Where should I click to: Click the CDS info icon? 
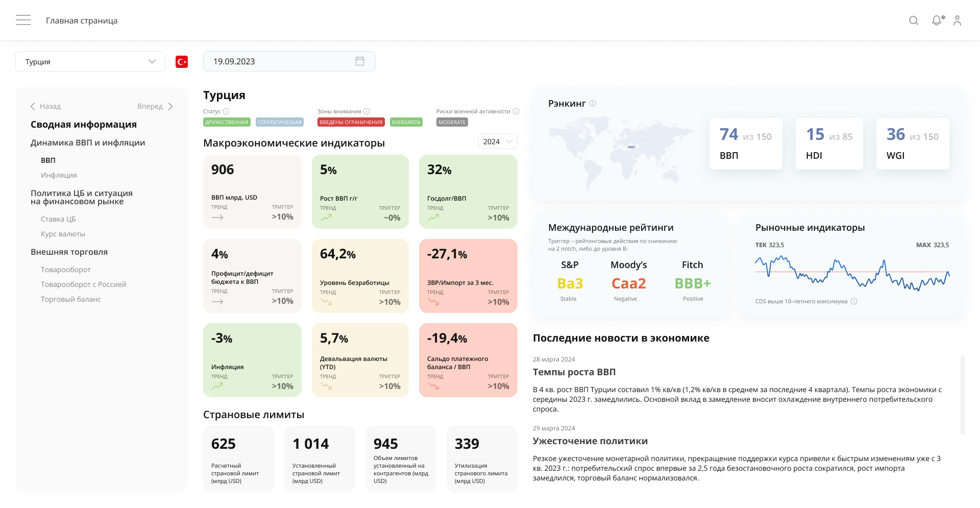click(x=854, y=301)
